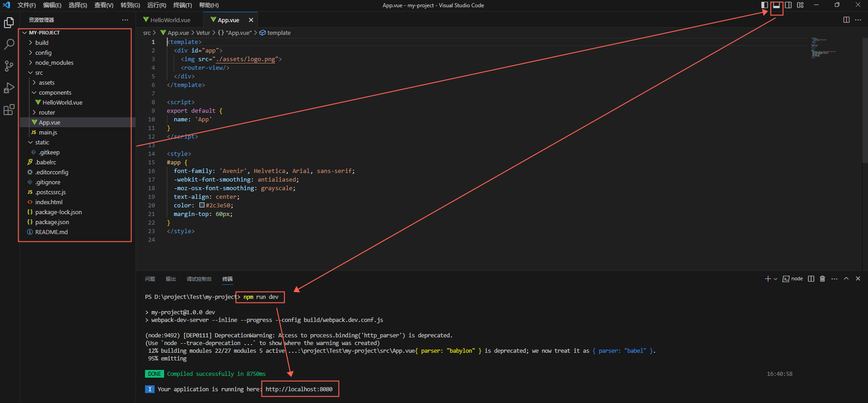Switch to the 问题 panel tab
868x403 pixels.
[150, 279]
